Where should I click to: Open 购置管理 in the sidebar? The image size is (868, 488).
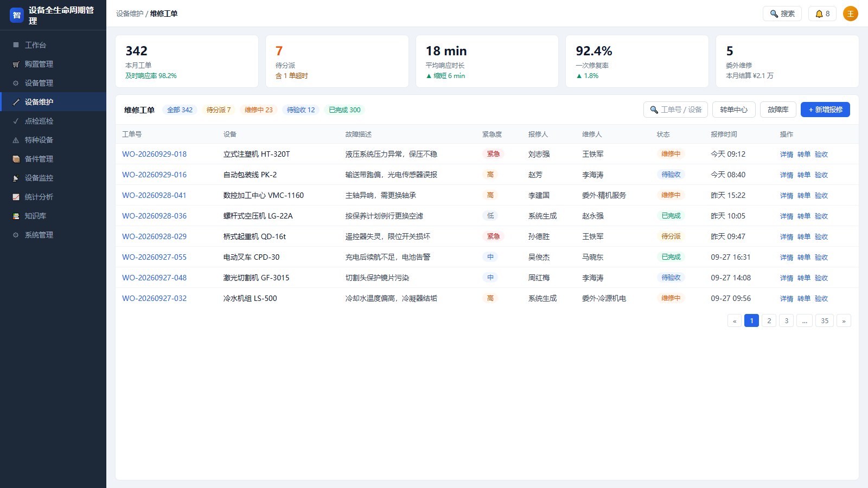pos(53,64)
